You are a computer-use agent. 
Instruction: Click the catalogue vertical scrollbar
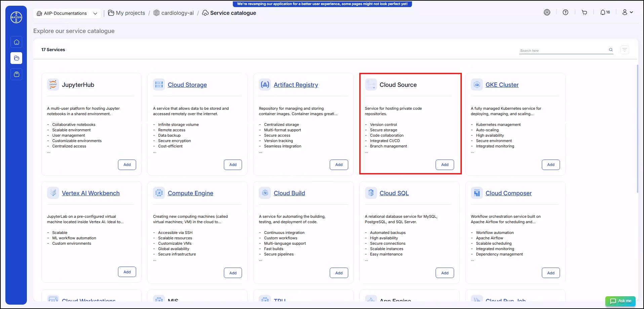pos(637,129)
